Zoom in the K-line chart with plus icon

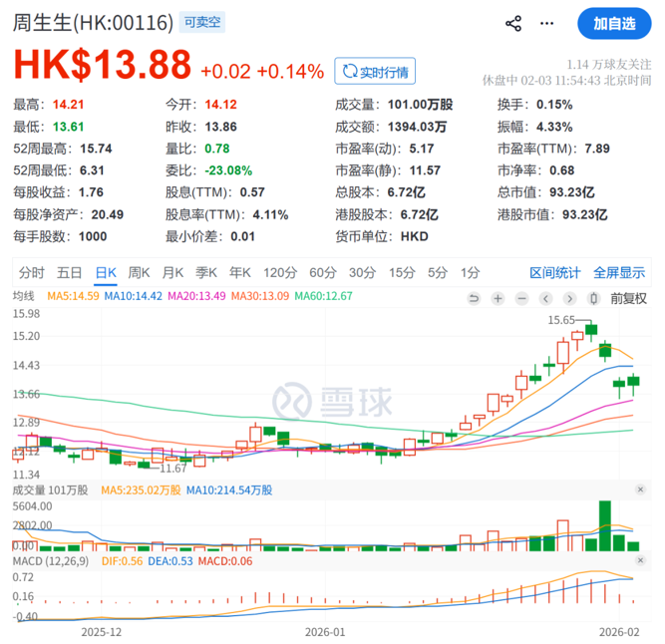point(499,297)
